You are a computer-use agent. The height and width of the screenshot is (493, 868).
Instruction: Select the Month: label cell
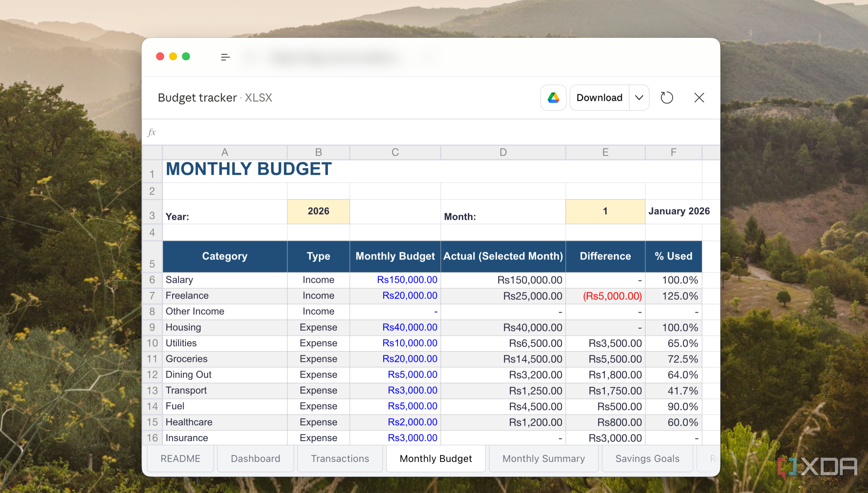(503, 212)
